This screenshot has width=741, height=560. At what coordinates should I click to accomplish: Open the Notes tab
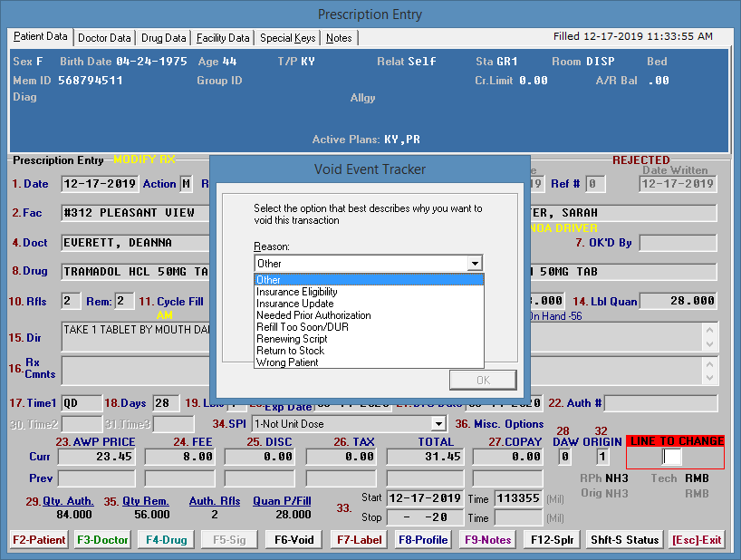pos(339,38)
